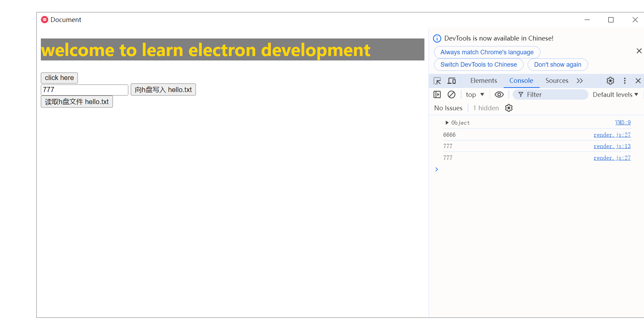Clear the console output

click(x=452, y=94)
